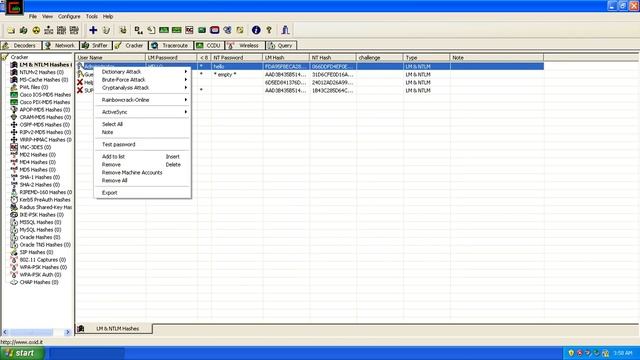This screenshot has height=360, width=640.
Task: Open the Traceroute tab
Action: (x=170, y=45)
